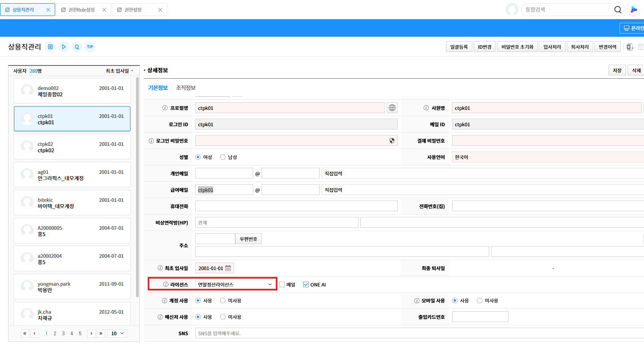Open the manual document icon beside 상용직관리
Screen dimensions: 644x346
coord(50,47)
